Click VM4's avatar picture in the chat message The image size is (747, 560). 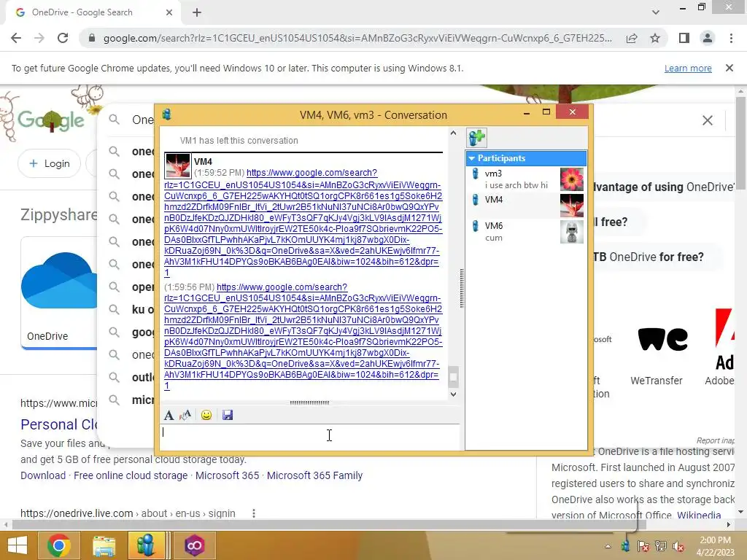[x=178, y=166]
